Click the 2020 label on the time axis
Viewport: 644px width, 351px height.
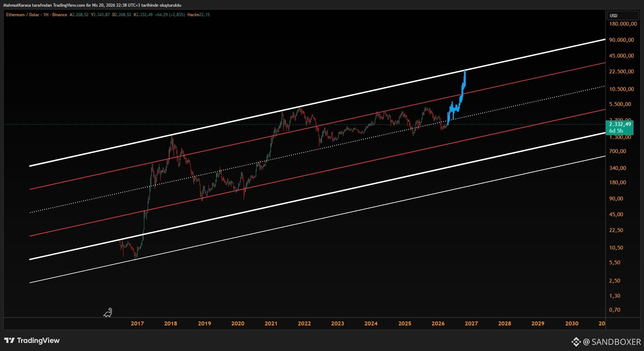click(238, 323)
